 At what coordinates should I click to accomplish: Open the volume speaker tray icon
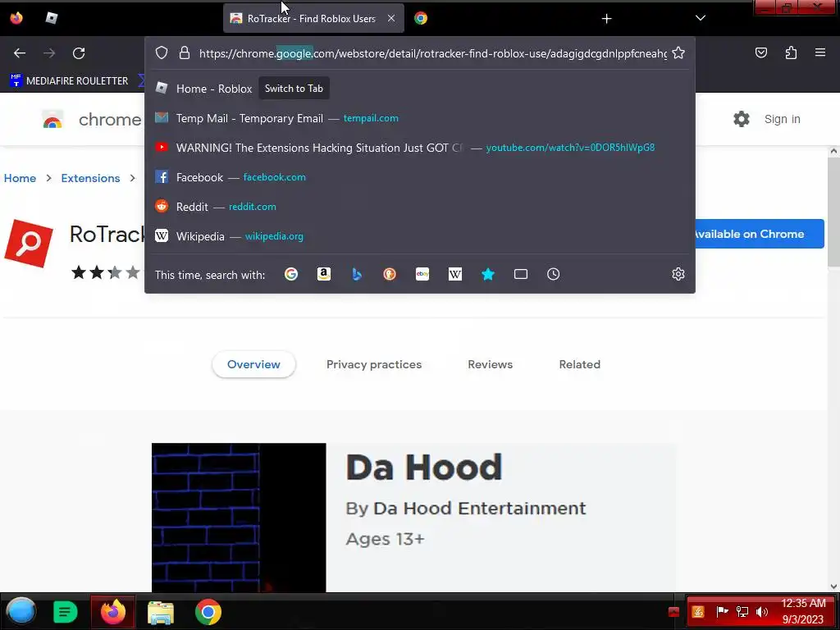pyautogui.click(x=762, y=612)
